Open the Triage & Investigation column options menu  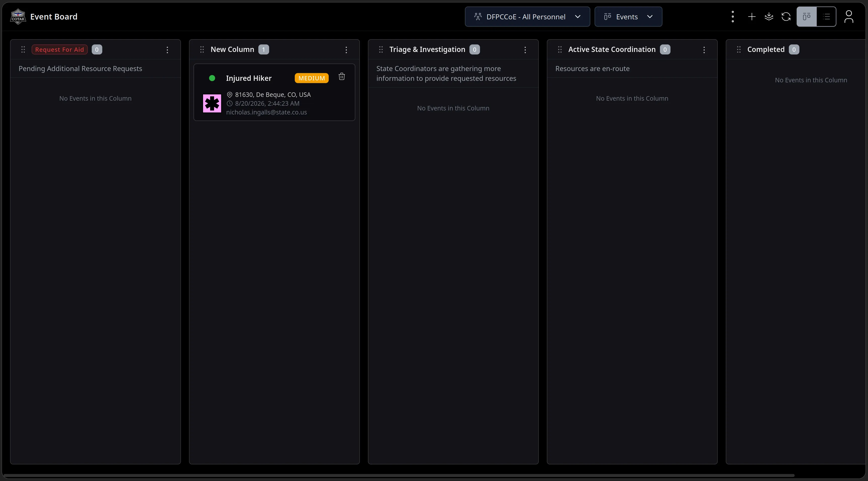(525, 50)
